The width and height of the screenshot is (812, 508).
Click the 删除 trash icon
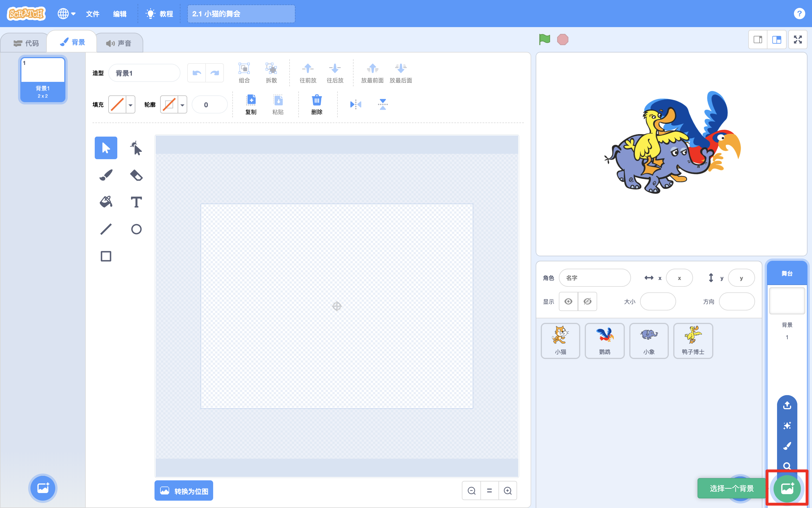[x=317, y=100]
